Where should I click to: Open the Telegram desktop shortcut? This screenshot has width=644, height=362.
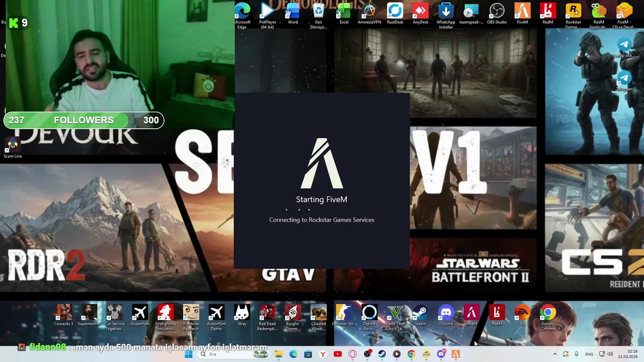tap(624, 81)
